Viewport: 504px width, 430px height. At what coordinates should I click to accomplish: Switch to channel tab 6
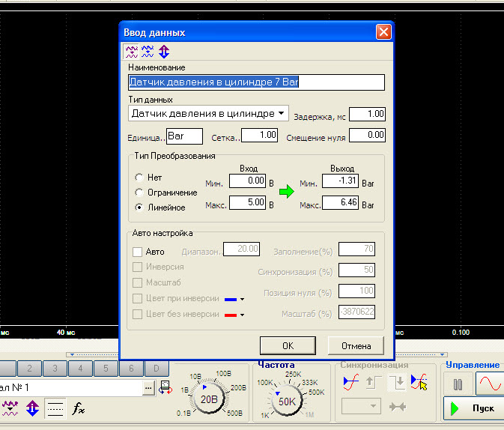[x=131, y=369]
